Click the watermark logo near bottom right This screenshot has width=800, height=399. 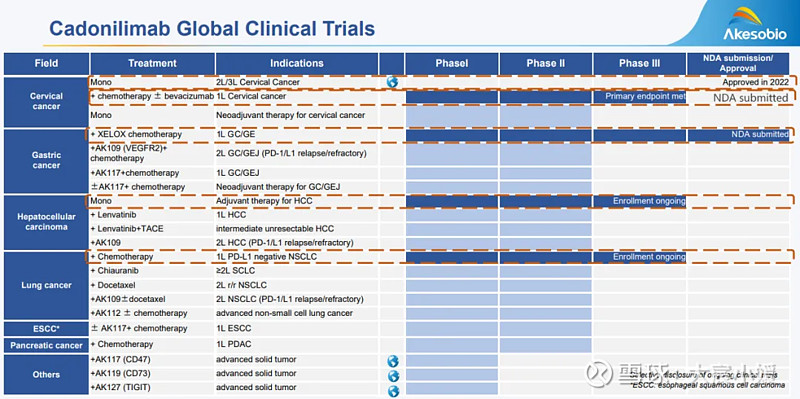[598, 374]
